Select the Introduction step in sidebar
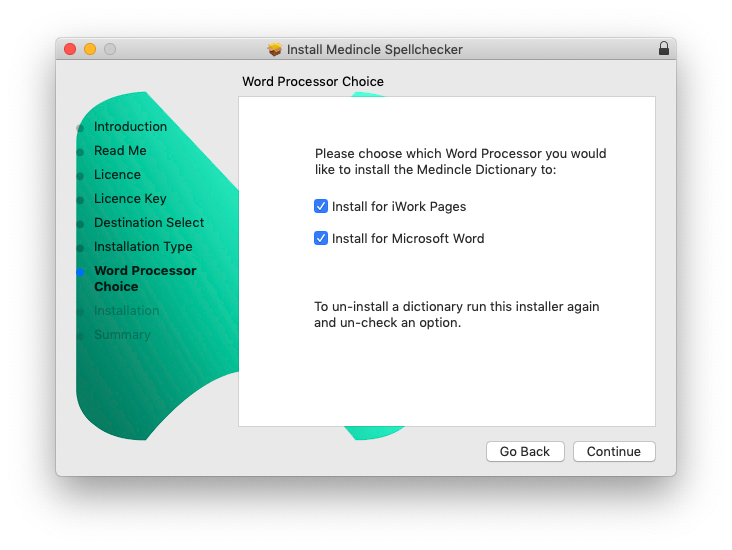The height and width of the screenshot is (550, 732). [130, 127]
